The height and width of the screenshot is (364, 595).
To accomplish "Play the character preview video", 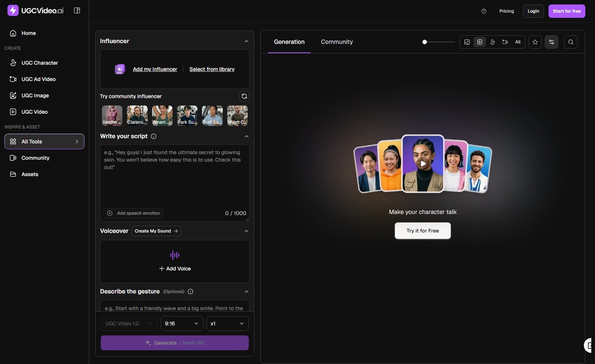I will click(x=423, y=163).
